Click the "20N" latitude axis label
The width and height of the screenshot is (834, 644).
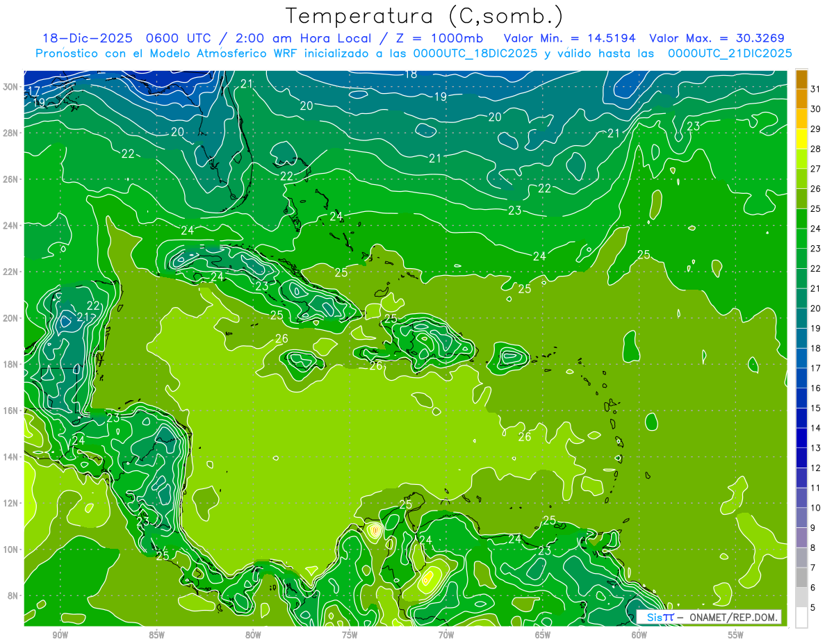[x=10, y=318]
